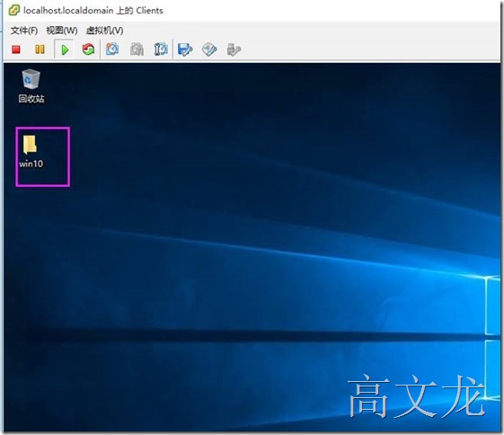Click the vSphere console window title icon
This screenshot has width=504, height=435.
tap(14, 10)
